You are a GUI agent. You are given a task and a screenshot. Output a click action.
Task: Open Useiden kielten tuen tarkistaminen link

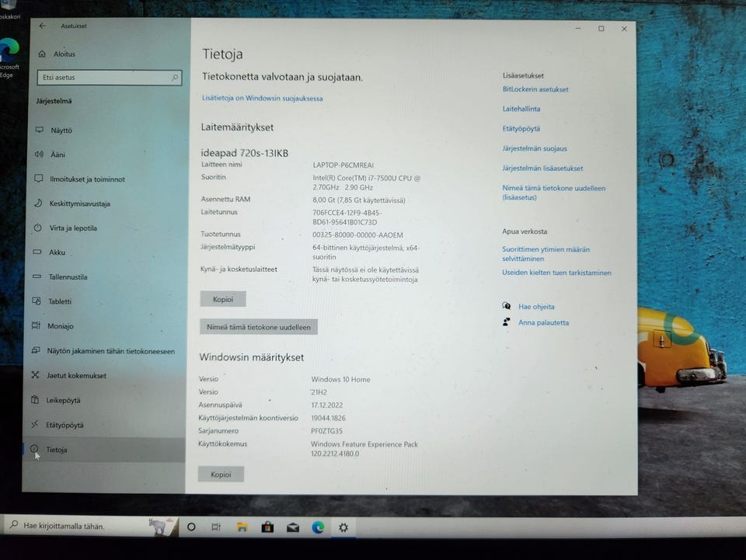coord(556,273)
